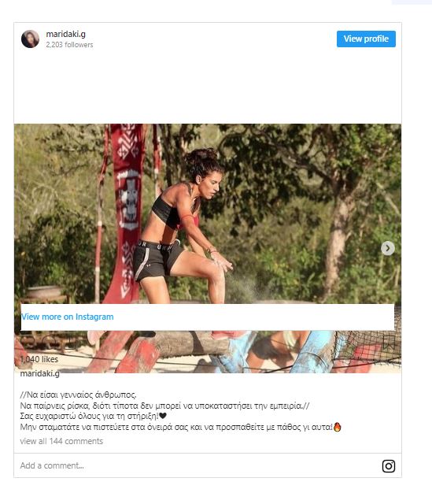Click the View profile button

(366, 39)
